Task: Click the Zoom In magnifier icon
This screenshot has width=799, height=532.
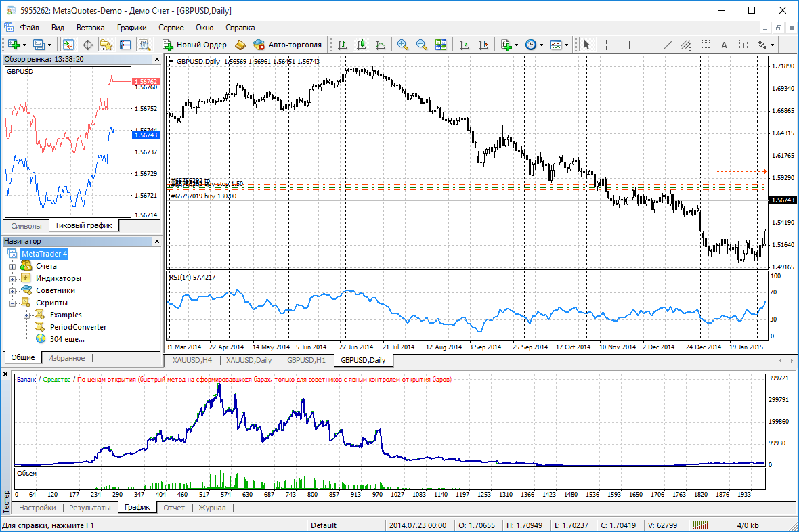Action: coord(403,45)
